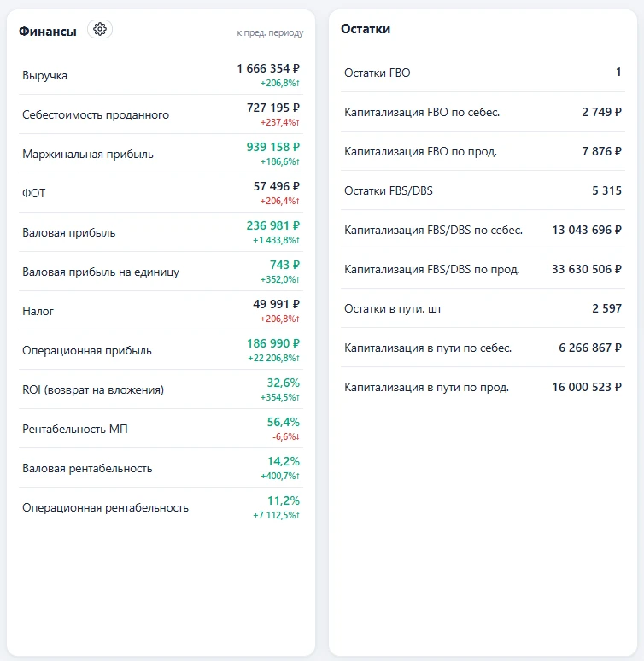644x661 pixels.
Task: Select the Выручка row label
Action: tap(44, 75)
